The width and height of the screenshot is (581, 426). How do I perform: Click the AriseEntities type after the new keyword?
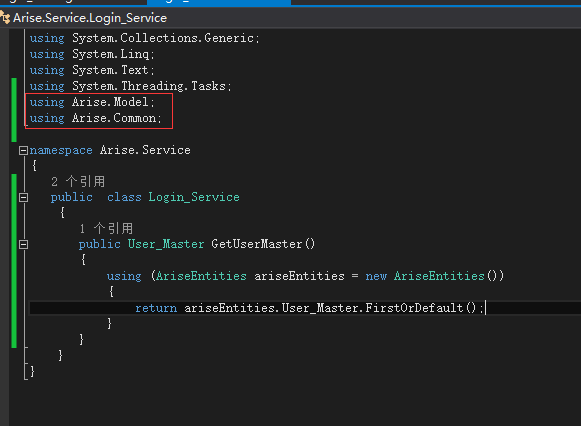[439, 276]
